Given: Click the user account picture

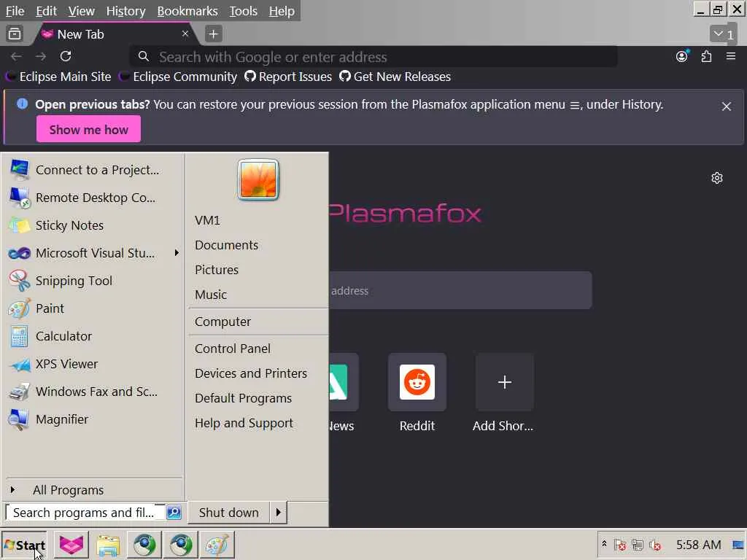Looking at the screenshot, I should click(258, 179).
